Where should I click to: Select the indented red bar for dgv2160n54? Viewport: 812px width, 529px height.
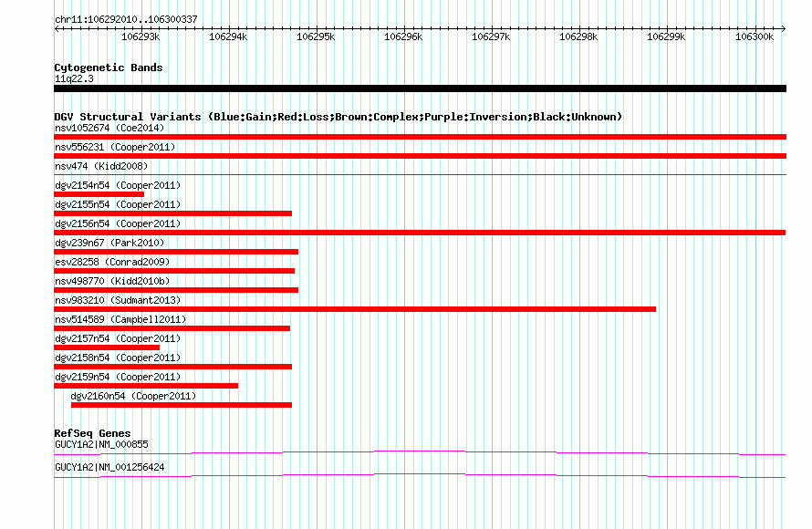(182, 405)
